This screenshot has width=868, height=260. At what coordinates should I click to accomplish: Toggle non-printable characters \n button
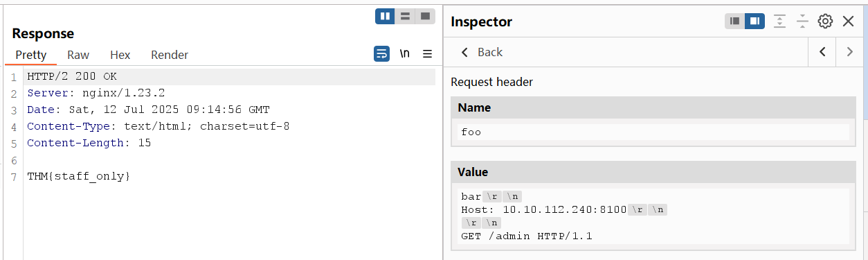click(x=405, y=54)
